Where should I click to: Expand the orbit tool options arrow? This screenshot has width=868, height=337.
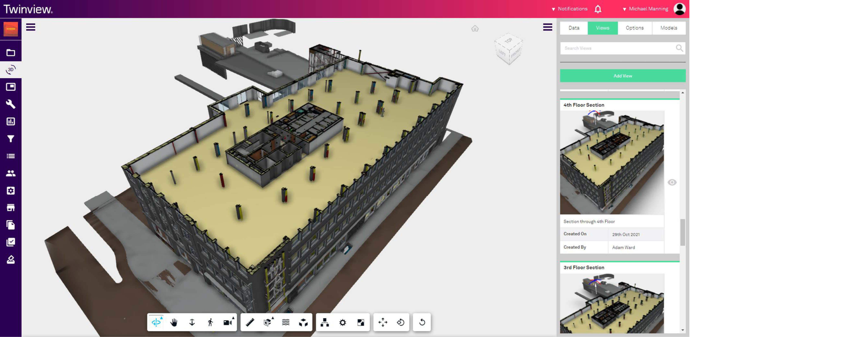[162, 318]
